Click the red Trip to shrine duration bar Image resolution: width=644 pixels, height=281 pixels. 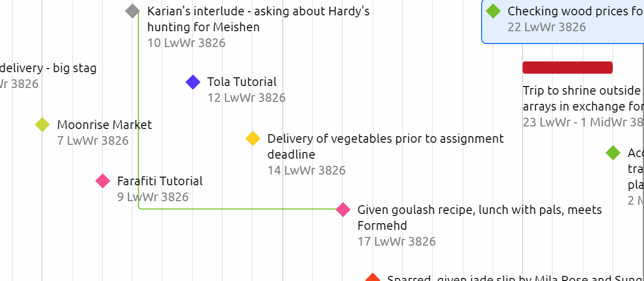[x=567, y=68]
